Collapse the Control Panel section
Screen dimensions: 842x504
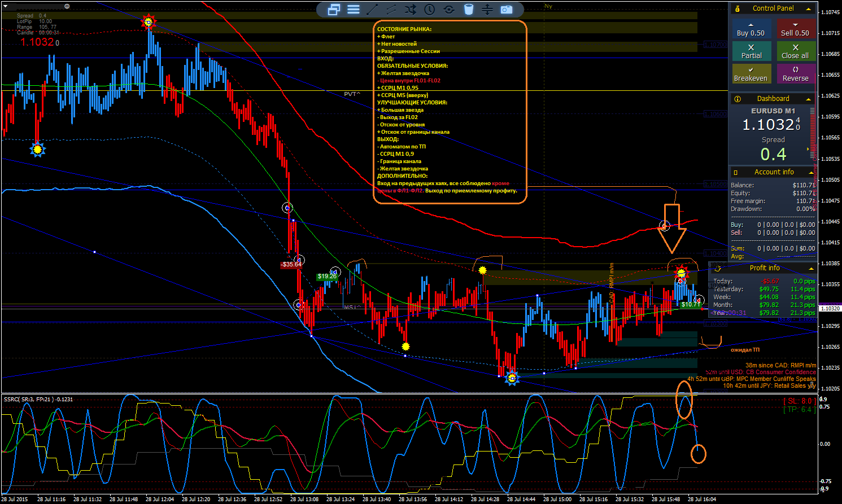[809, 9]
